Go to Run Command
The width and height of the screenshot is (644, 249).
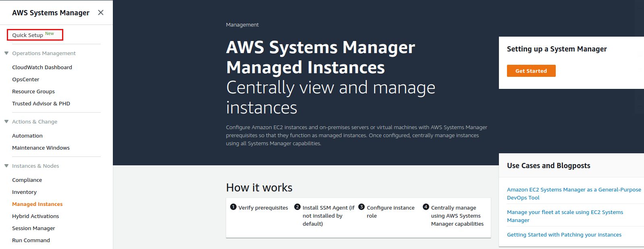pyautogui.click(x=31, y=240)
